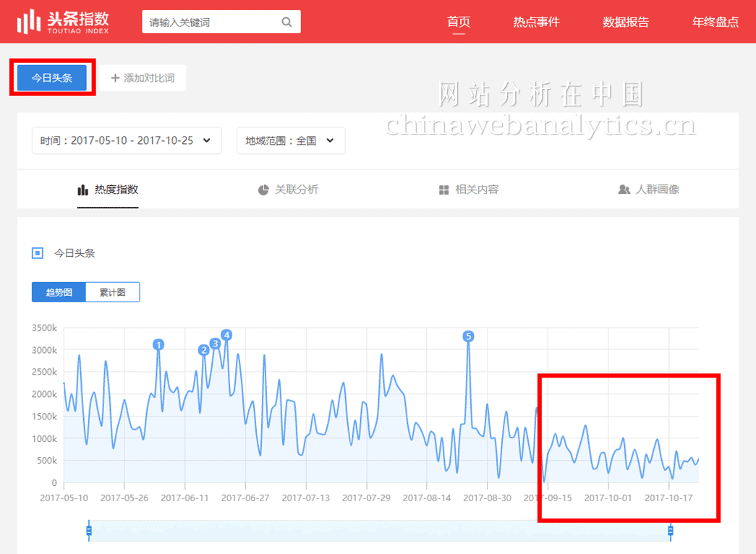View the 人群画像 audience profile tab

click(x=648, y=189)
